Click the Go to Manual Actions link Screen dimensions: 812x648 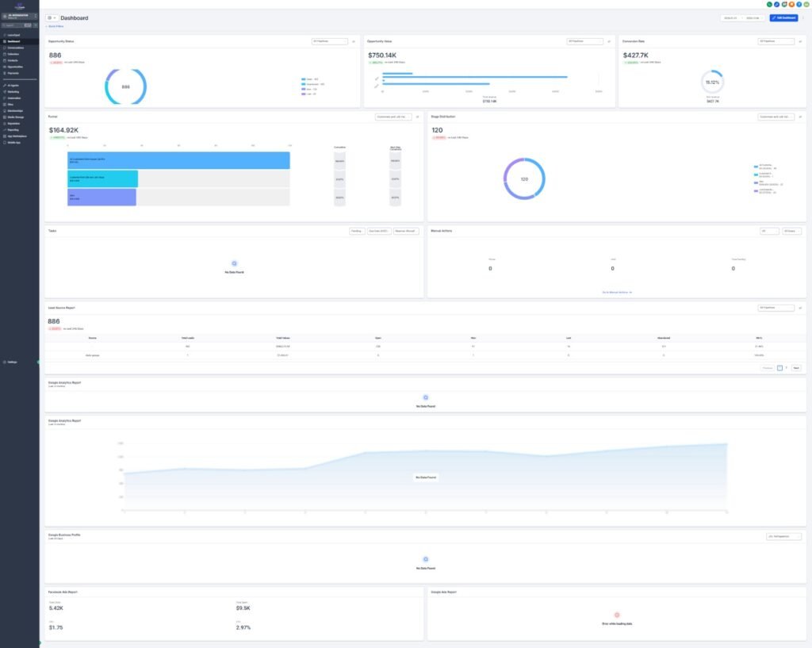[x=616, y=292]
